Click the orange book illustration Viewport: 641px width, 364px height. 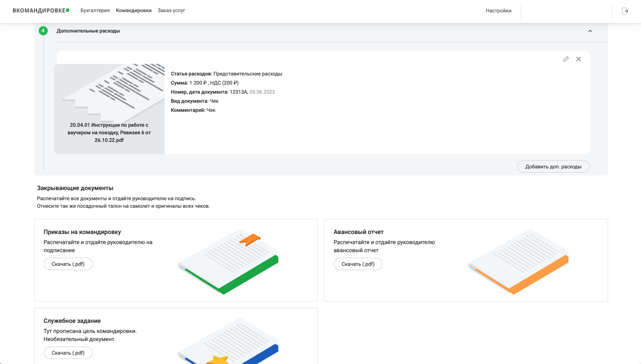(x=518, y=261)
